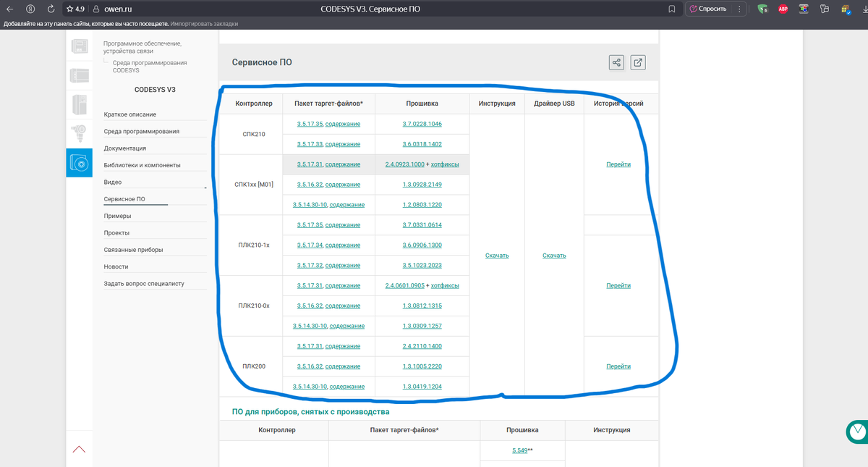868x467 pixels.
Task: Open the three-dot menu beside Спросить
Action: (x=739, y=9)
